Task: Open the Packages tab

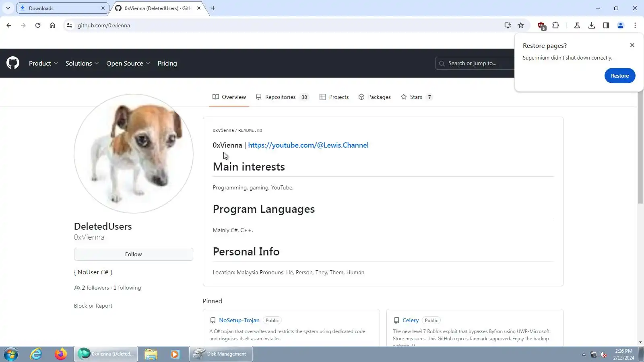Action: tap(375, 97)
